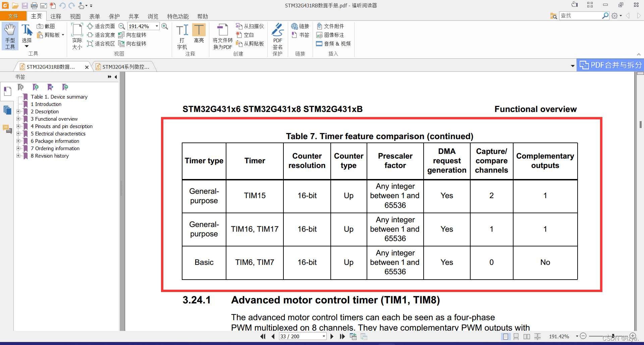Insert Audio & Video (音频 & 视频)

click(x=333, y=44)
